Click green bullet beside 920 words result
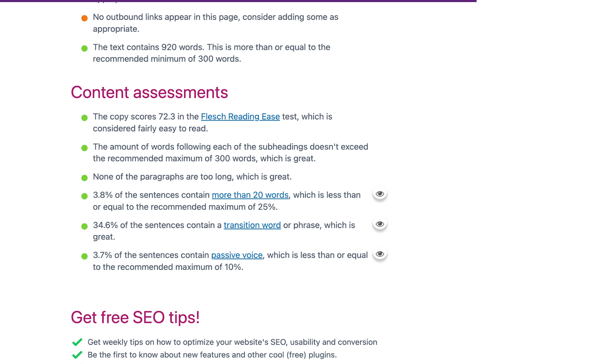601x364 pixels. coord(85,48)
